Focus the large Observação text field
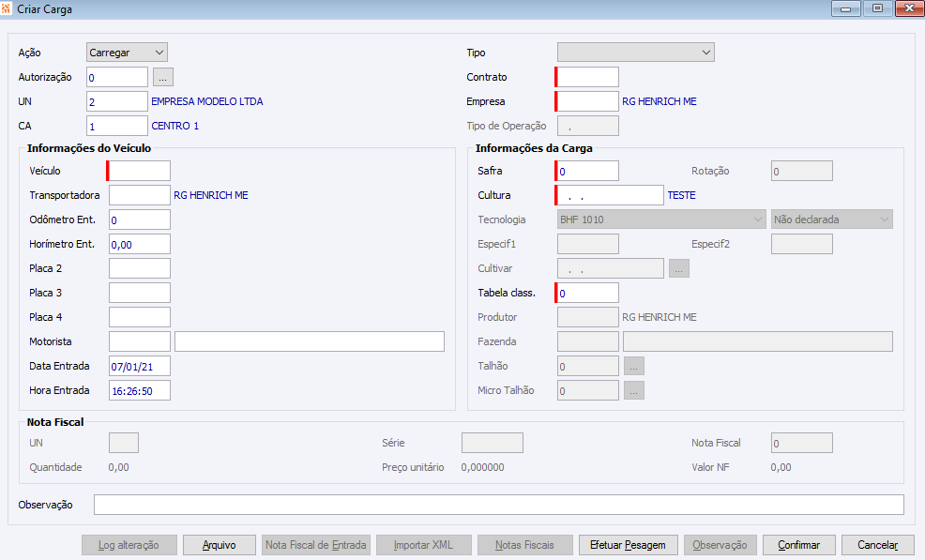 [499, 505]
